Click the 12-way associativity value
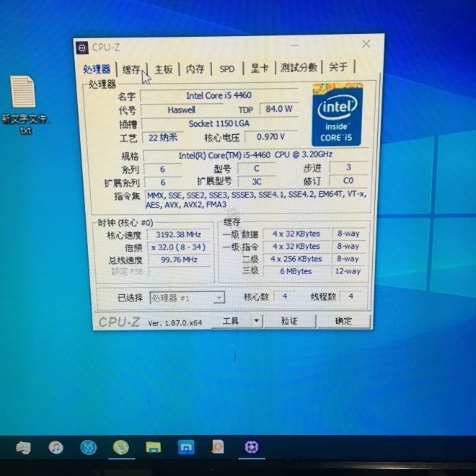 tap(348, 271)
